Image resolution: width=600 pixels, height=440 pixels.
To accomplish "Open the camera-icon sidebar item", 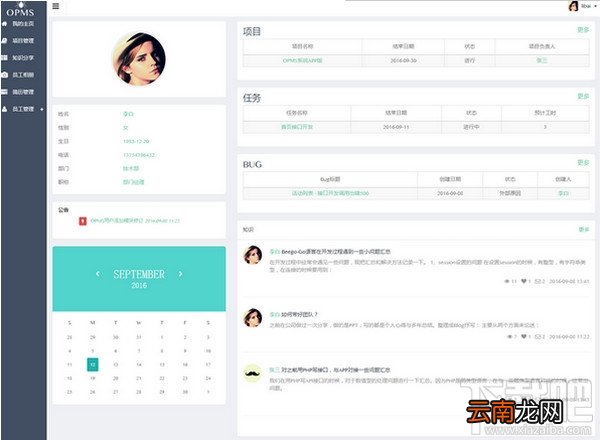I will point(23,75).
